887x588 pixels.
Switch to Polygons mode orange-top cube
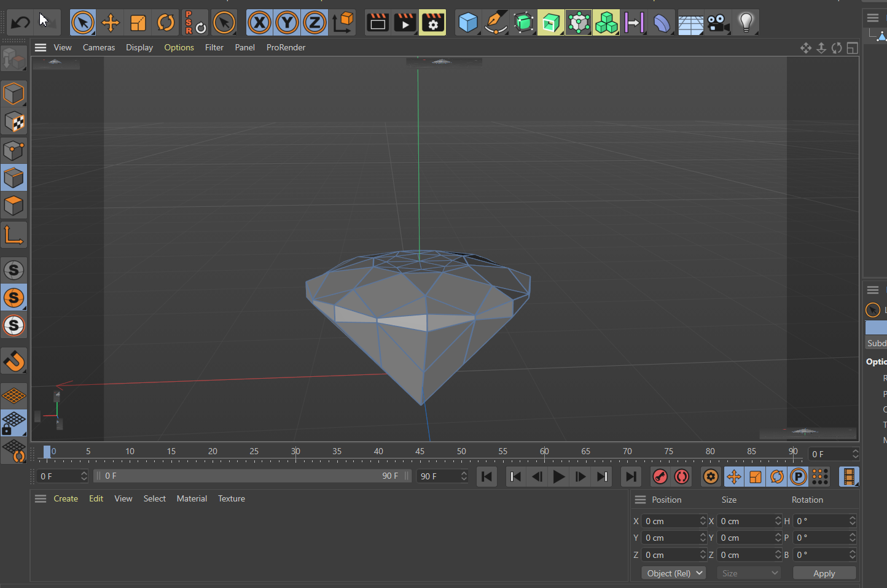point(14,206)
